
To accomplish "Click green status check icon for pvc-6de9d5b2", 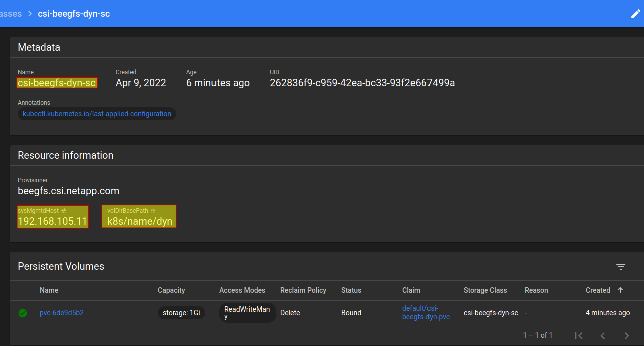I will coord(23,313).
